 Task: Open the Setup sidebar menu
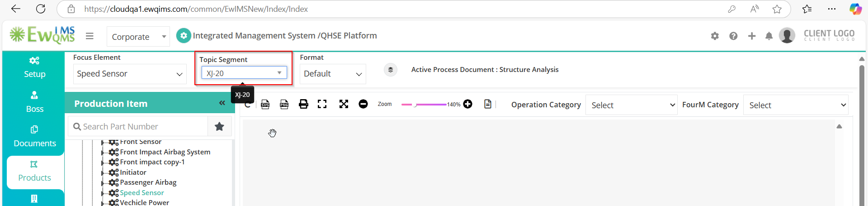[35, 67]
